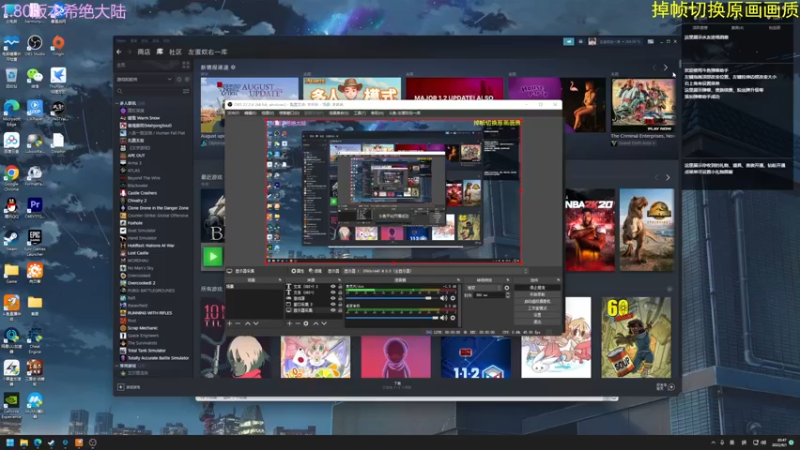The height and width of the screenshot is (450, 800).
Task: Click the ready-to-play filter icon in Steam sidebar
Action: pyautogui.click(x=187, y=79)
